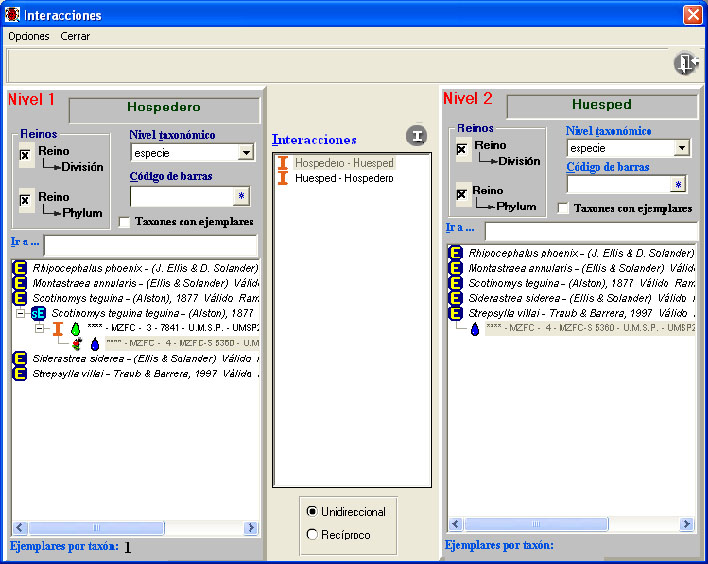Toggle Reino-División checkbox in Nivel 1
Screen dimensions: 708x564
25,155
